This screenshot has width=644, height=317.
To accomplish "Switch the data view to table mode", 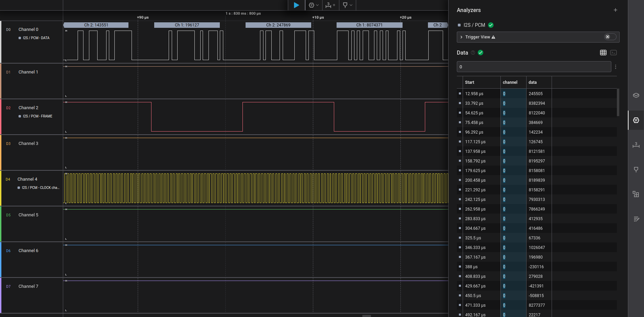I will (x=603, y=53).
